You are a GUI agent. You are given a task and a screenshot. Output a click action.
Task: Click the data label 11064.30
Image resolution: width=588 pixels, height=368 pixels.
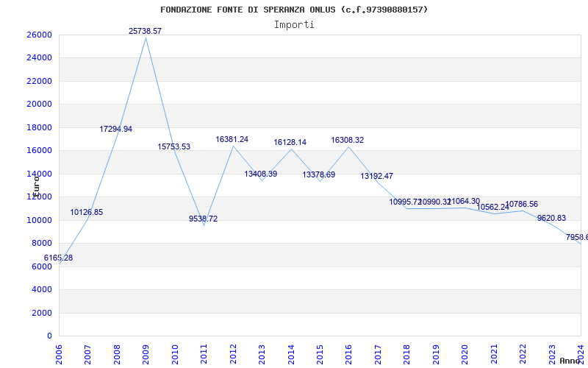tap(464, 201)
